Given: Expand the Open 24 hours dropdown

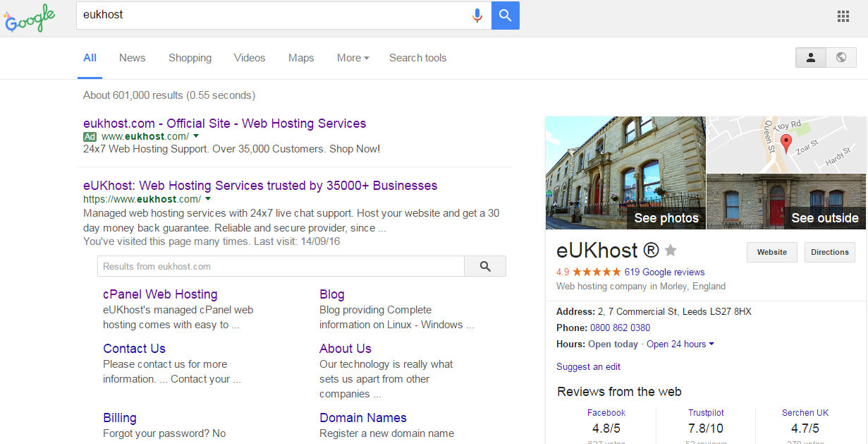Looking at the screenshot, I should [x=680, y=344].
